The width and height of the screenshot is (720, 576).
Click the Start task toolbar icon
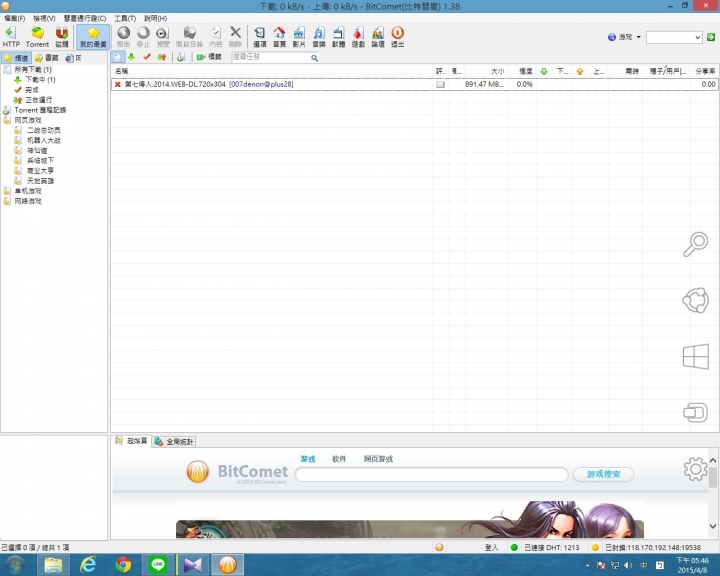tap(123, 37)
